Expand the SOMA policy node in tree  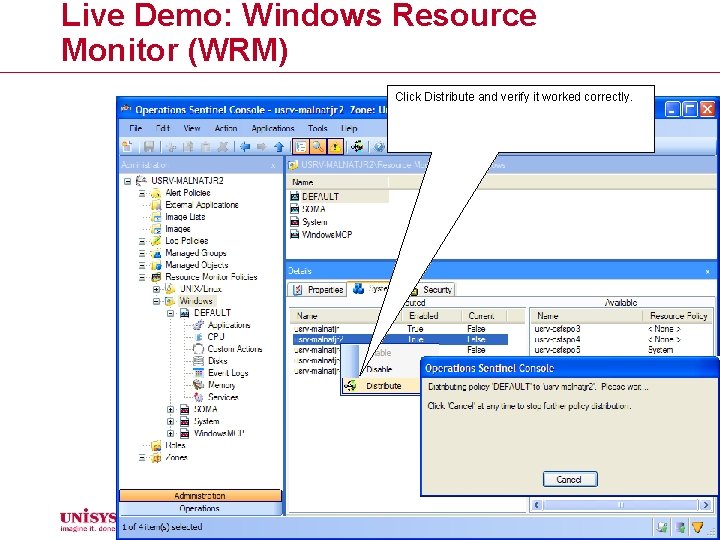pos(170,409)
